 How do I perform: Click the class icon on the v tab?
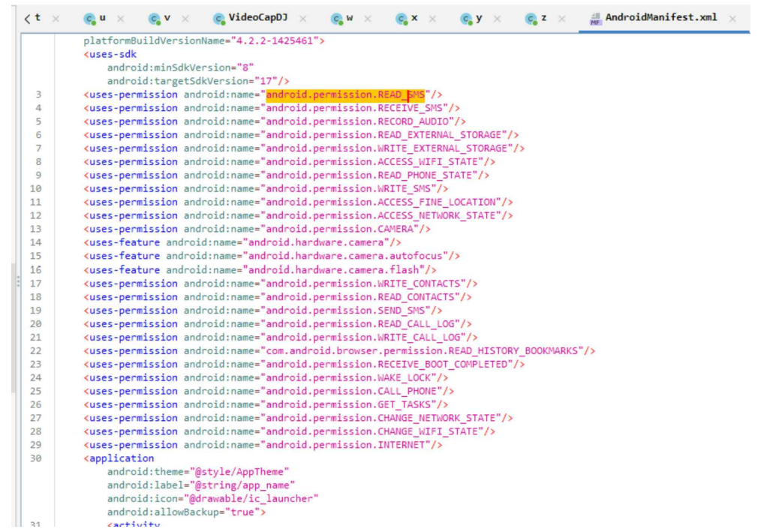pos(154,18)
